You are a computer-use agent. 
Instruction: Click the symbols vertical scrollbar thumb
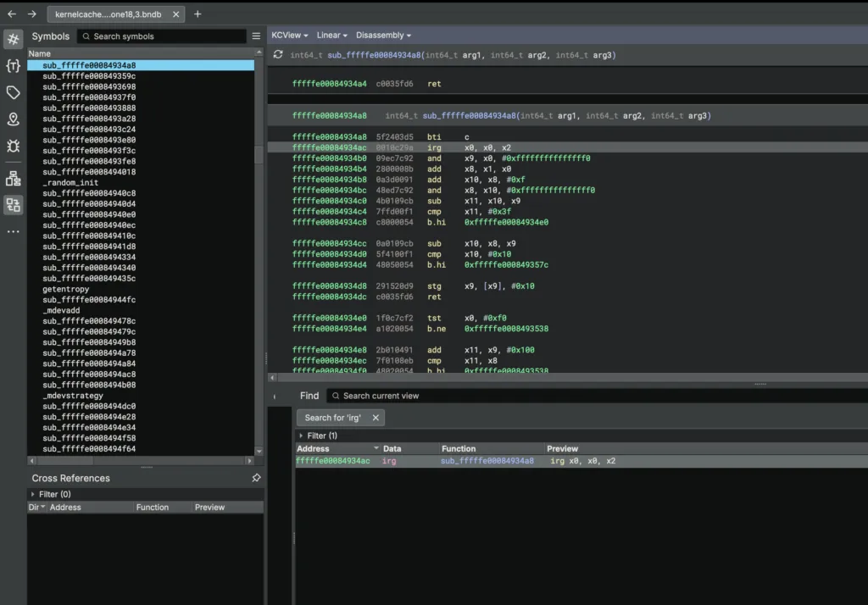point(259,154)
